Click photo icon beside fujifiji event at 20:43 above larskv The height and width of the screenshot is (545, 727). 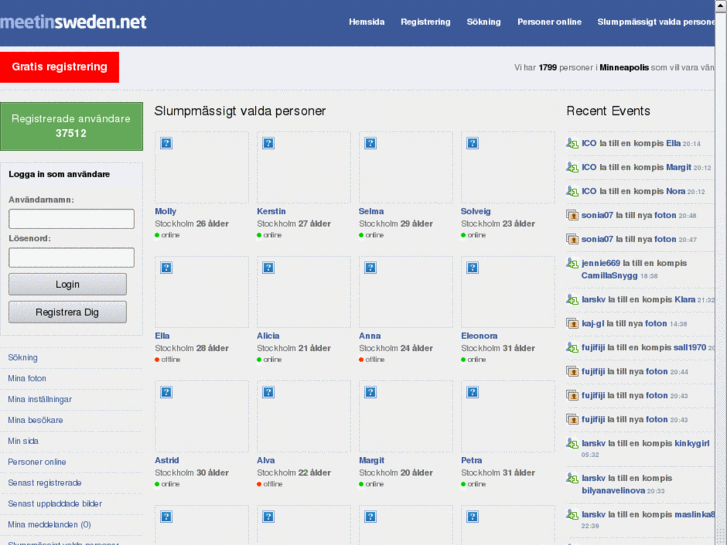coord(573,419)
